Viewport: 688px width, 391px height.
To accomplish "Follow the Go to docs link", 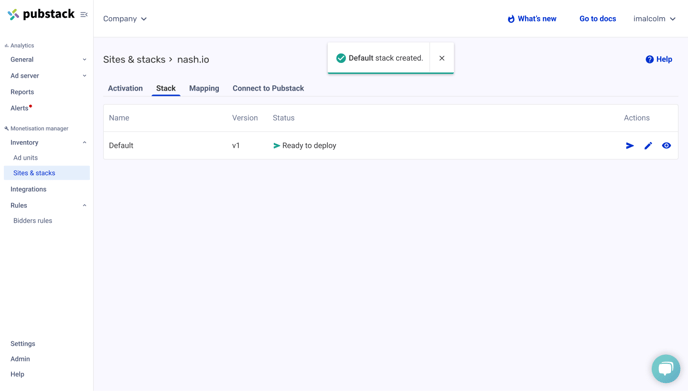I will pos(598,19).
